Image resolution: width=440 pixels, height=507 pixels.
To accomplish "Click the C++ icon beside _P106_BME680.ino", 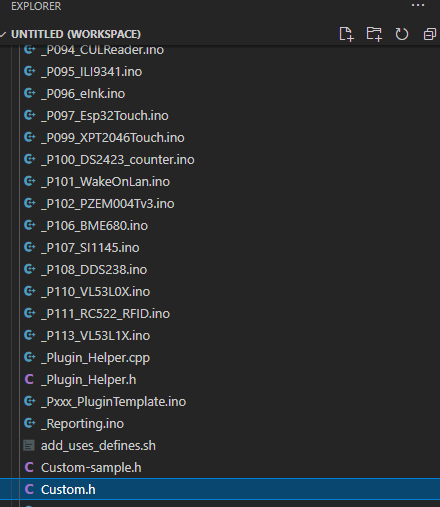I will click(29, 225).
